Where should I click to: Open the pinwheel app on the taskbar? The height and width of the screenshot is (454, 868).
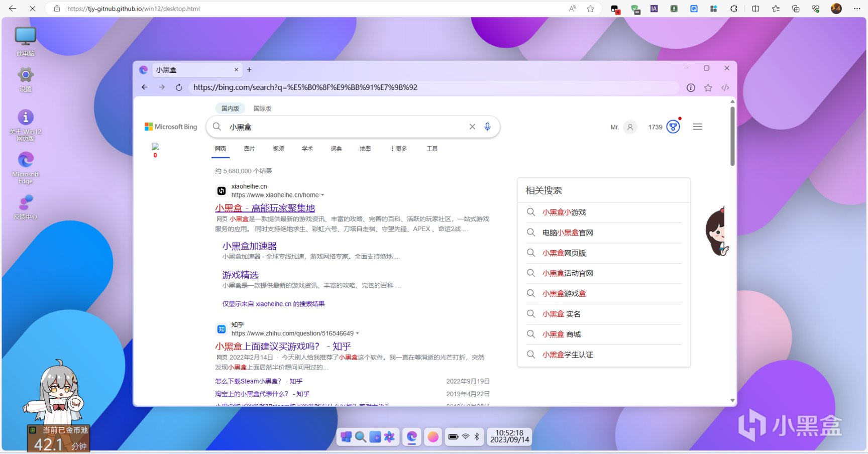pyautogui.click(x=389, y=437)
